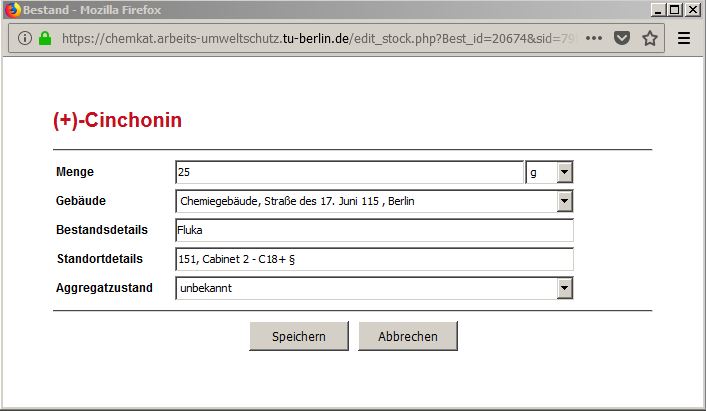Click the Standortdetails text field
Viewport: 706px width, 411px height.
[x=374, y=259]
